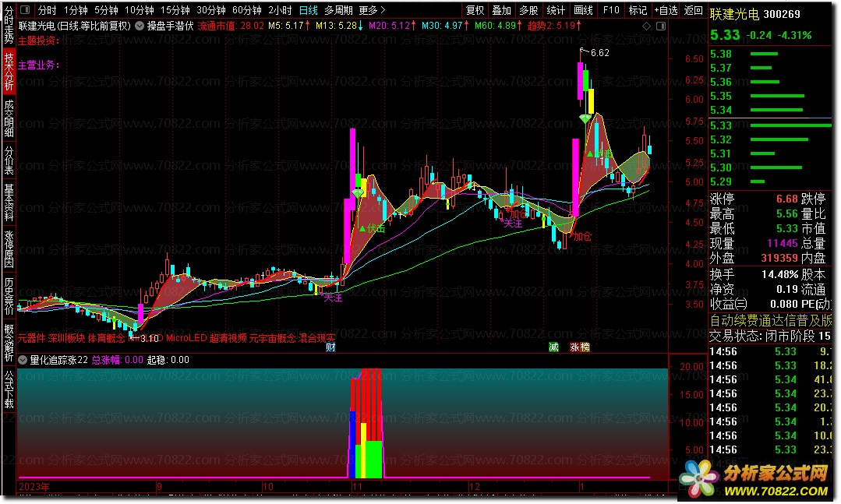Click the 换手 14.48% value
Image resolution: width=841 pixels, height=504 pixels.
coord(780,274)
